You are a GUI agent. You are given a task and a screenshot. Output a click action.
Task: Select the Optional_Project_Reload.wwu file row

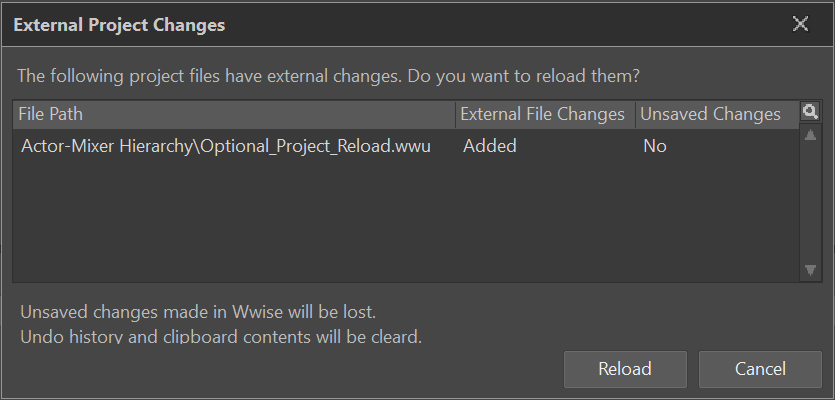pos(406,146)
